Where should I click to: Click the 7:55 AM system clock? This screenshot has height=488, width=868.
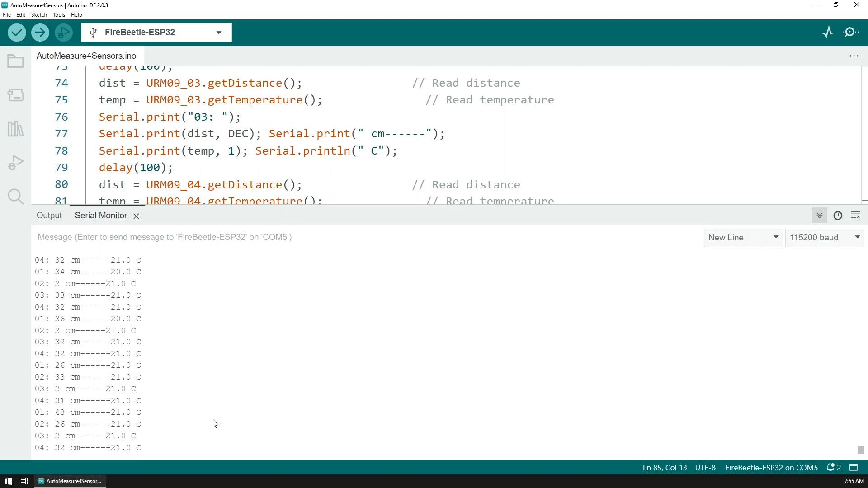[x=854, y=481]
